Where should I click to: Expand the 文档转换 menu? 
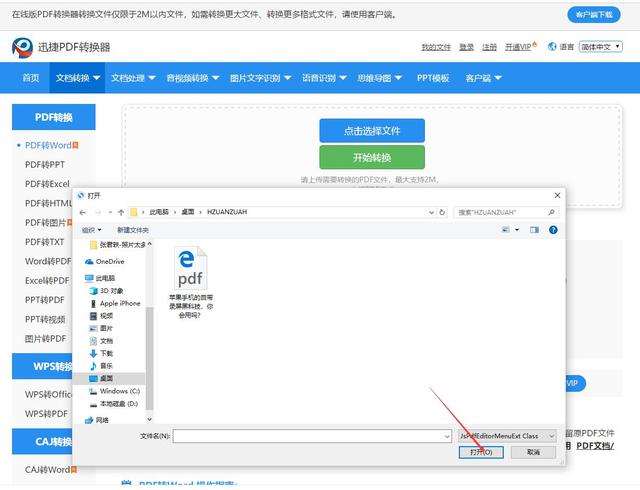point(78,78)
